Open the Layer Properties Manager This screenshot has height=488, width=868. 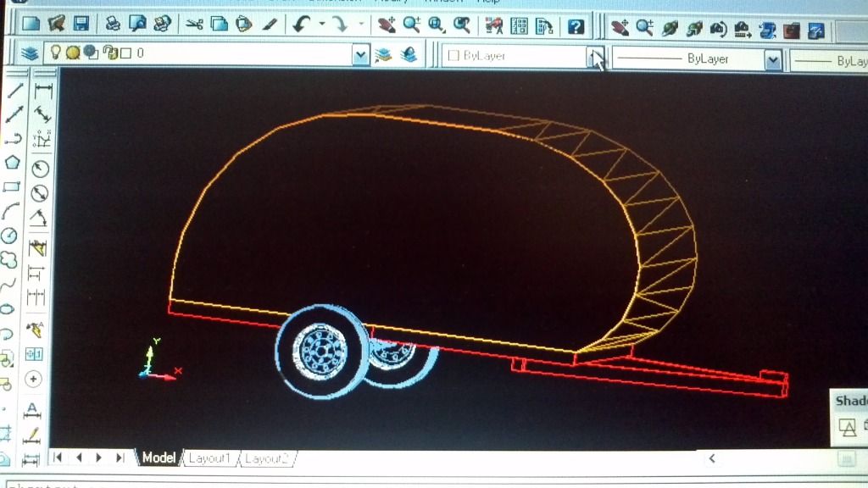(x=30, y=53)
